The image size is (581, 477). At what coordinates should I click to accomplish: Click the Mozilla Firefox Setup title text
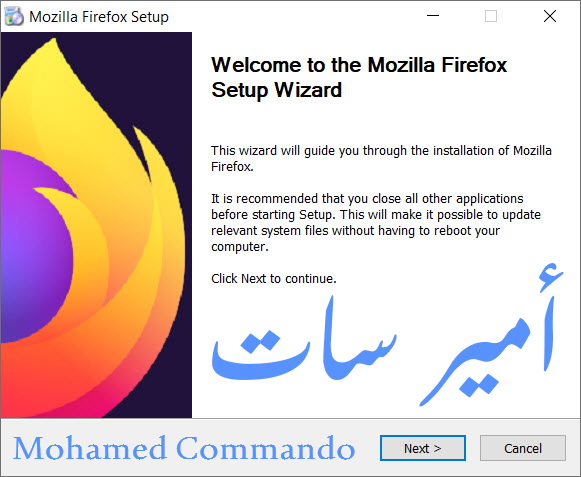[99, 17]
